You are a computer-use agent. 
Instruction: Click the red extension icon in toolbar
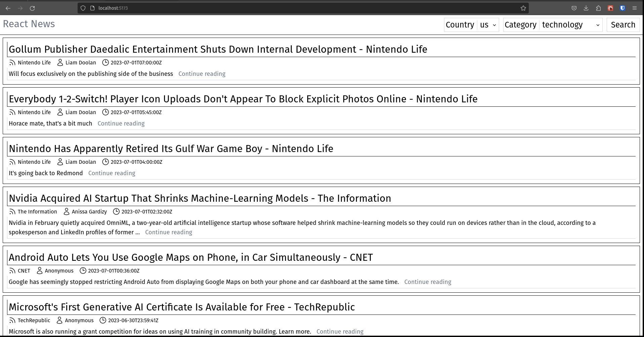click(x=610, y=8)
